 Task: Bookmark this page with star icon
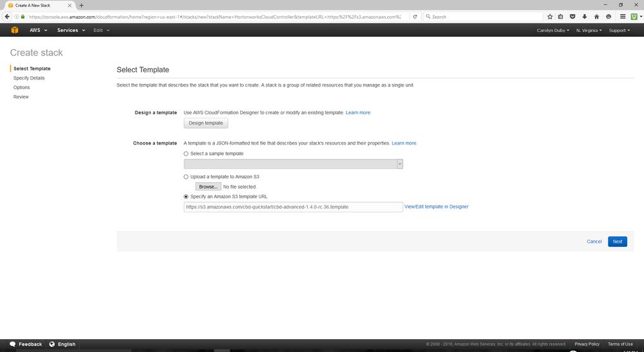click(x=550, y=17)
